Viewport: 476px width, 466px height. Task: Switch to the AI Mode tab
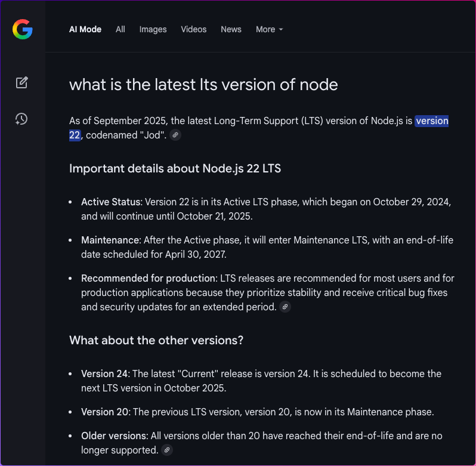point(85,29)
